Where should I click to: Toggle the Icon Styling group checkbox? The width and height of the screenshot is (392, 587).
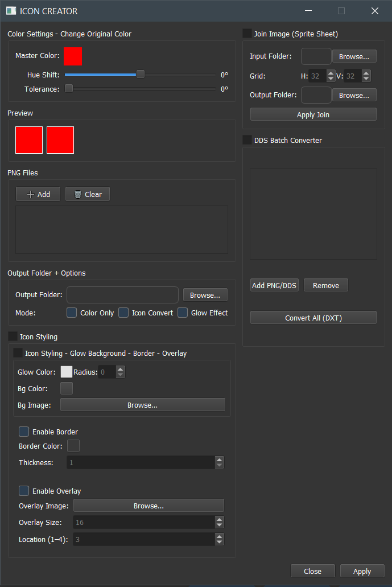click(x=13, y=336)
